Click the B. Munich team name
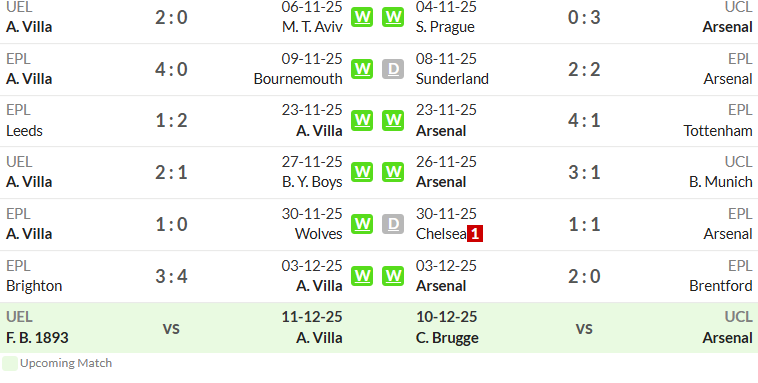This screenshot has width=758, height=383. coord(720,182)
